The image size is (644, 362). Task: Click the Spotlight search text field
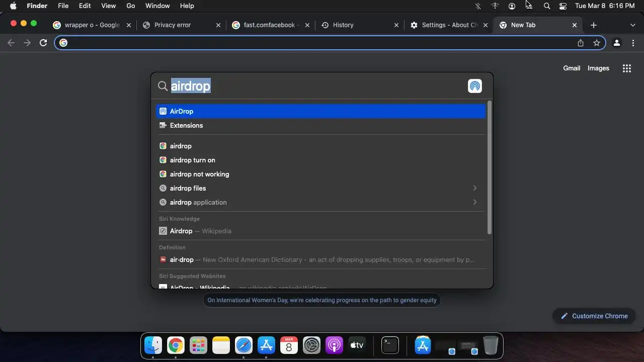click(317, 86)
